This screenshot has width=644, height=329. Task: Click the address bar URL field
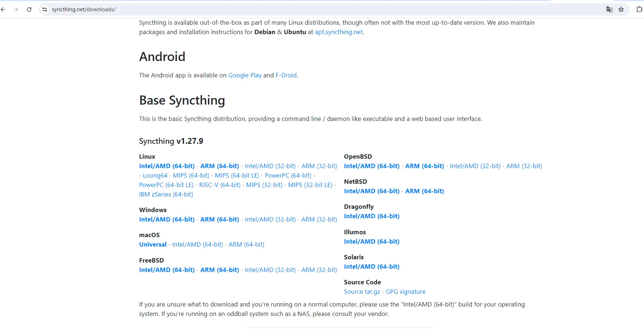[x=291, y=9]
